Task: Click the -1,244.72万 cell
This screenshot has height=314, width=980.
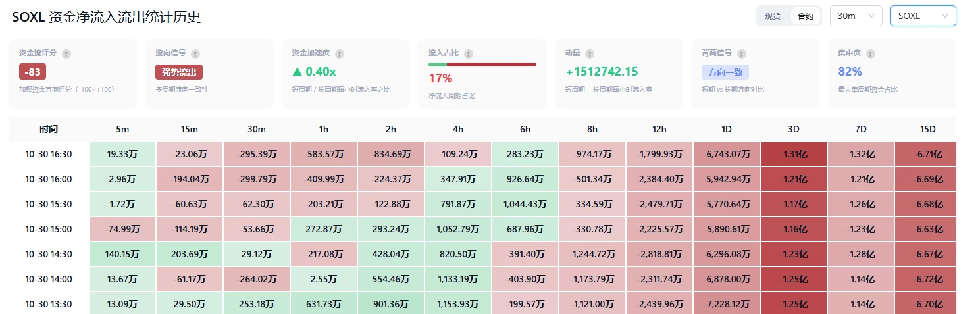Action: point(592,254)
